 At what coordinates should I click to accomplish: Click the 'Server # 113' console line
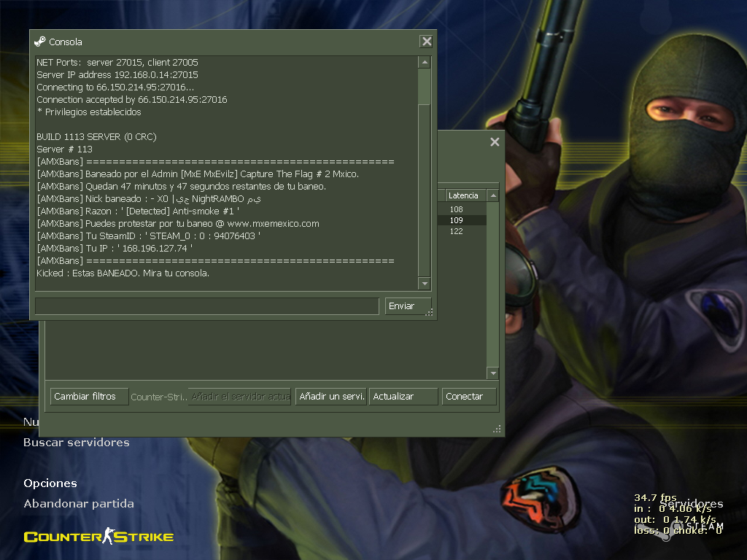pos(64,149)
